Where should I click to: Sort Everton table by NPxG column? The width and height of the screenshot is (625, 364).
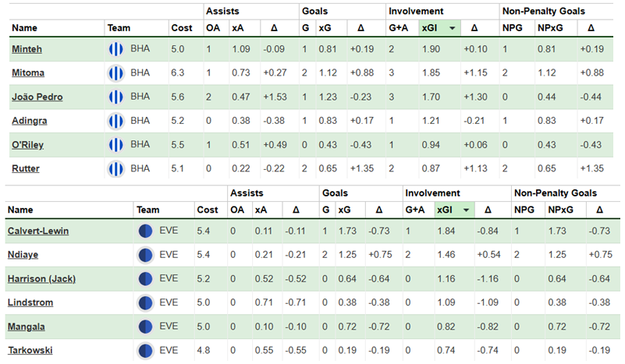pos(559,210)
